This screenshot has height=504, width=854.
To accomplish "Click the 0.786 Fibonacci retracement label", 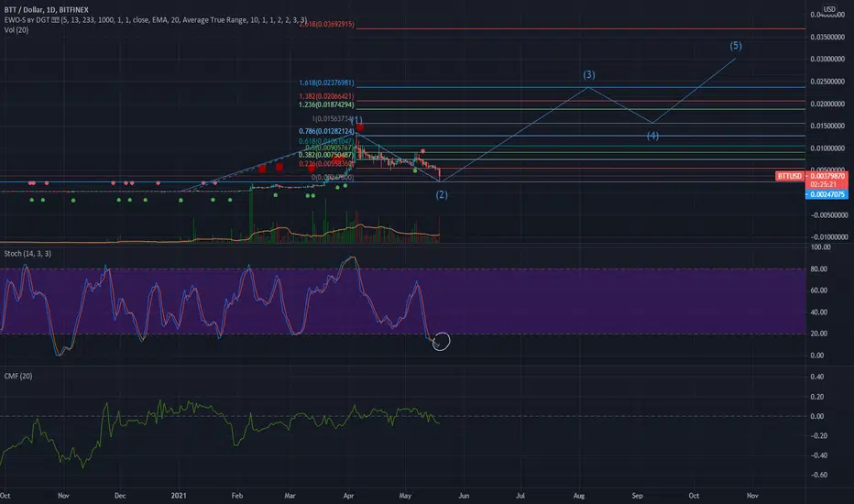I will [326, 131].
